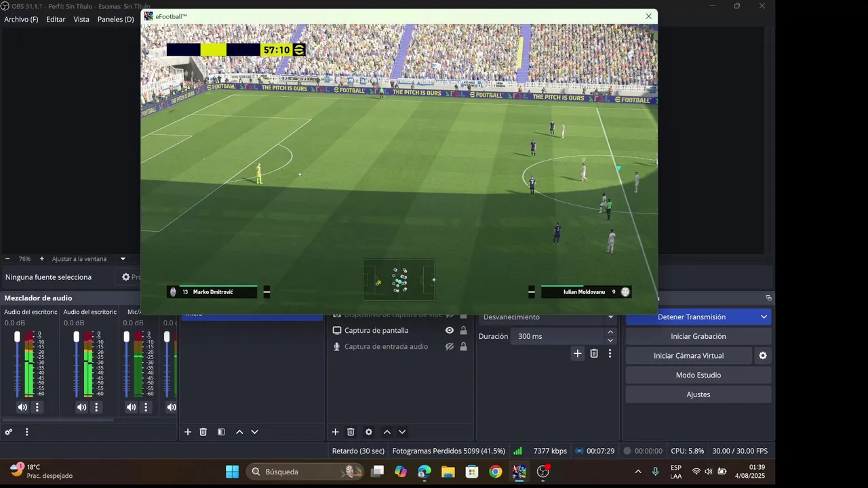
Task: Mute the second Audio del escritorio channel
Action: 81,407
